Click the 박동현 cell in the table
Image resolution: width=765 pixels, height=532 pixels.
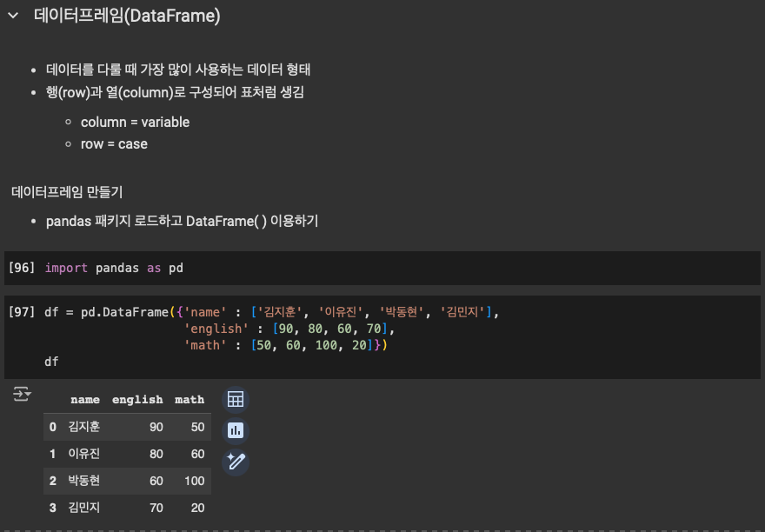click(x=84, y=480)
